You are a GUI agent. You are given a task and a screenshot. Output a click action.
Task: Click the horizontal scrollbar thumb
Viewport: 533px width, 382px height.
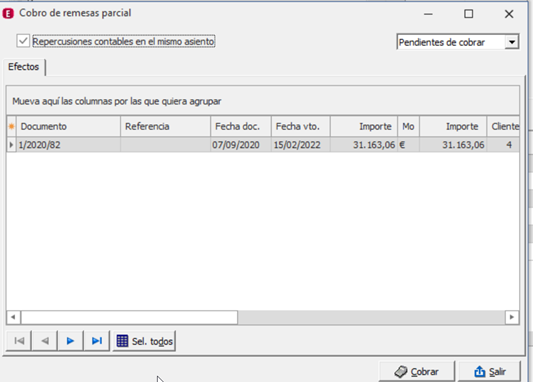pos(129,317)
